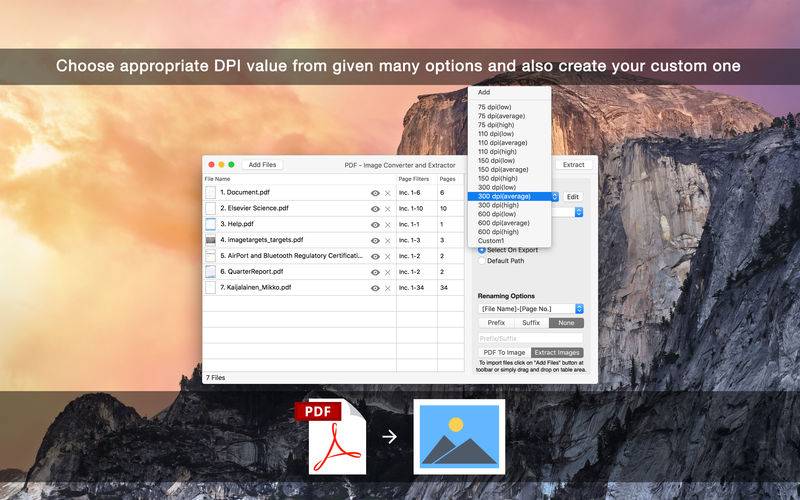The width and height of the screenshot is (800, 500).
Task: Select the Prefix segment
Action: coord(496,323)
